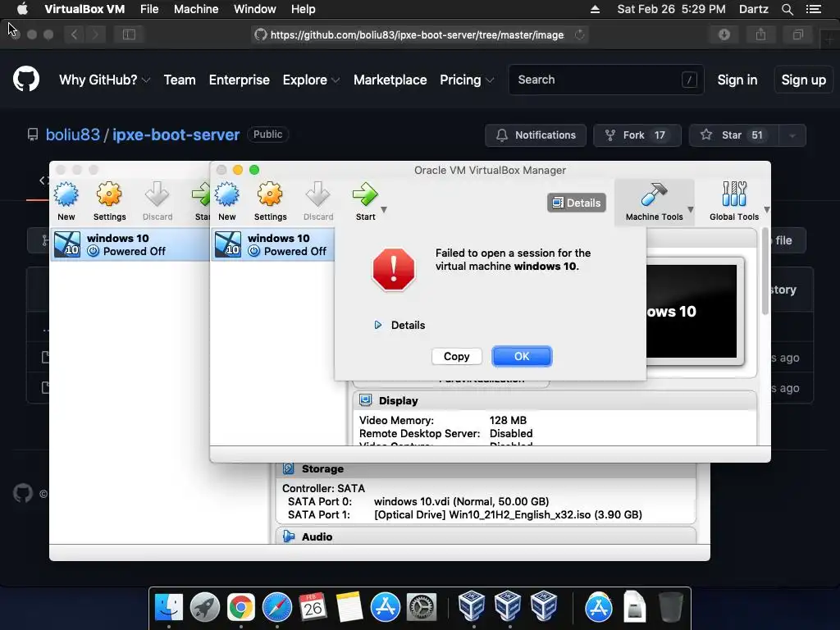
Task: Open the Help menu
Action: pyautogui.click(x=304, y=9)
